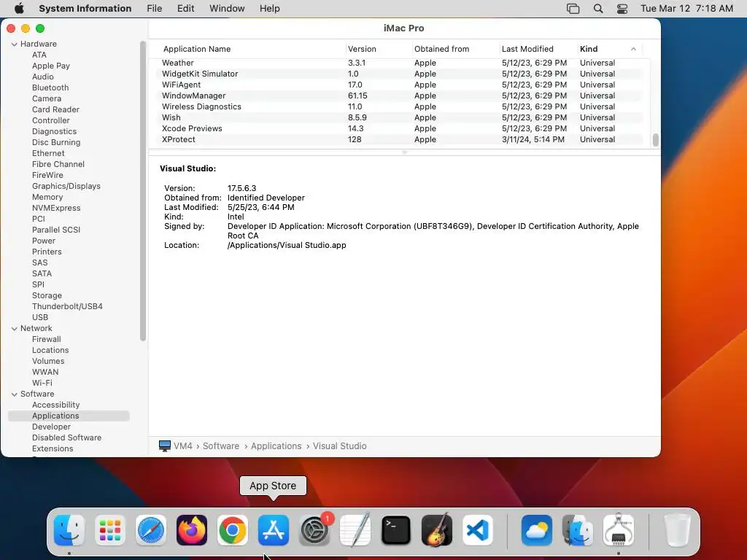Screen dimensions: 747x560
Task: Launch Terminal from the dock
Action: [396, 530]
